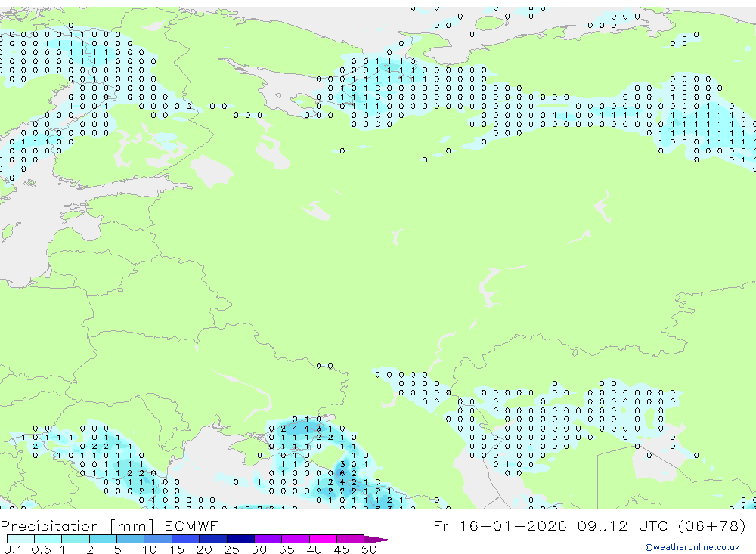Select the 20–25 mm dark blue legend swatch
Screen dimensions: 756x554
tap(212, 539)
